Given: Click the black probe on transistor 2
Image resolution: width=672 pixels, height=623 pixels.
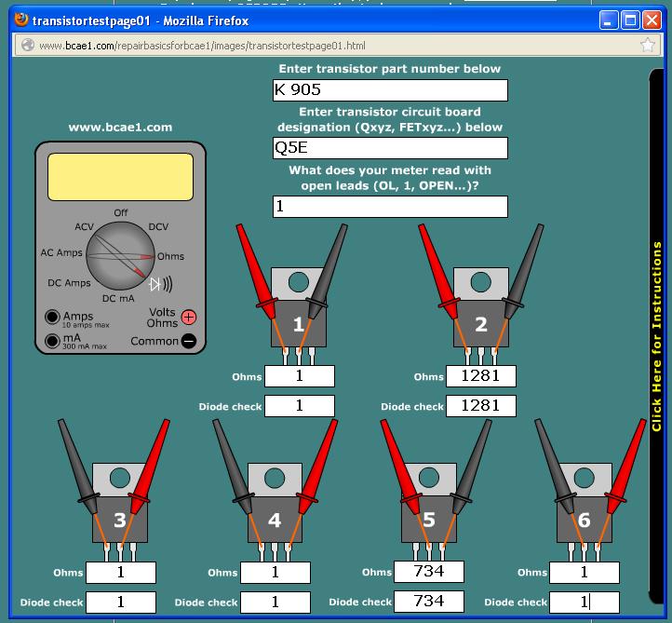Looking at the screenshot, I should (523, 271).
